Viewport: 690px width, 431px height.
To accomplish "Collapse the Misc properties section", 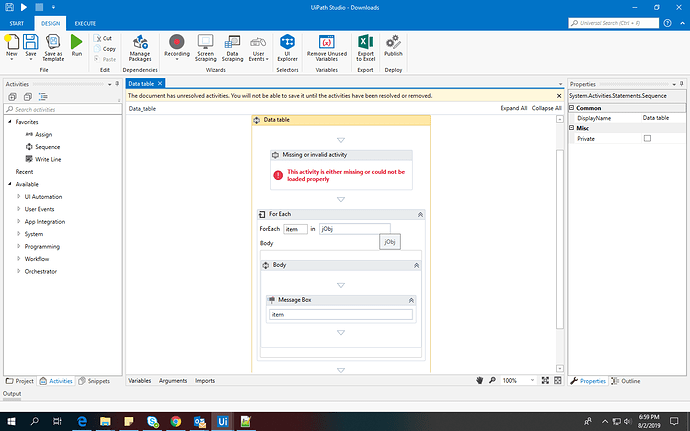I will 572,128.
